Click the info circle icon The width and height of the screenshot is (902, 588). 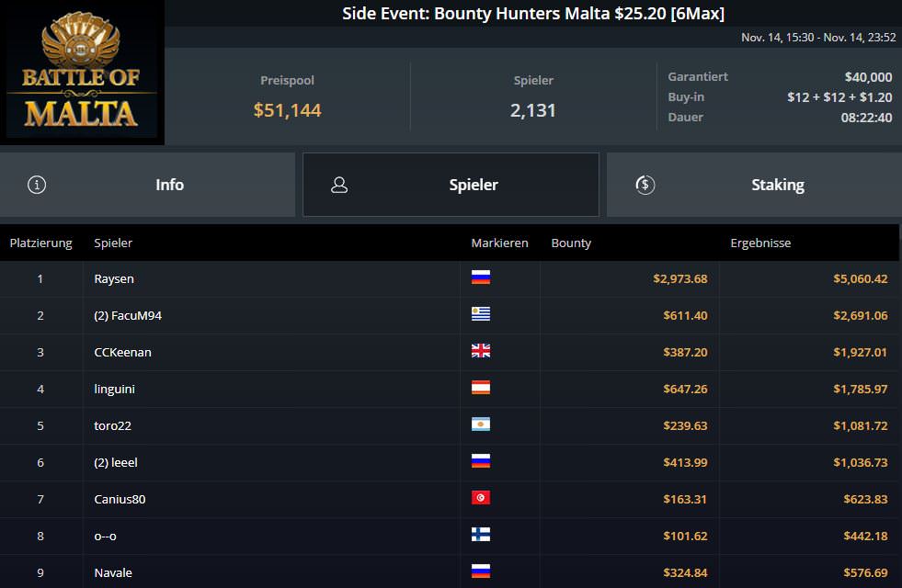[x=37, y=185]
